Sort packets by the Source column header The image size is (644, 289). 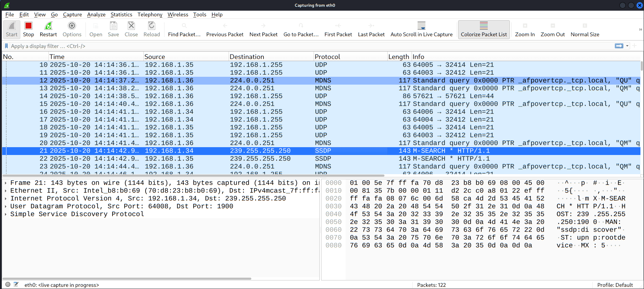coord(155,57)
